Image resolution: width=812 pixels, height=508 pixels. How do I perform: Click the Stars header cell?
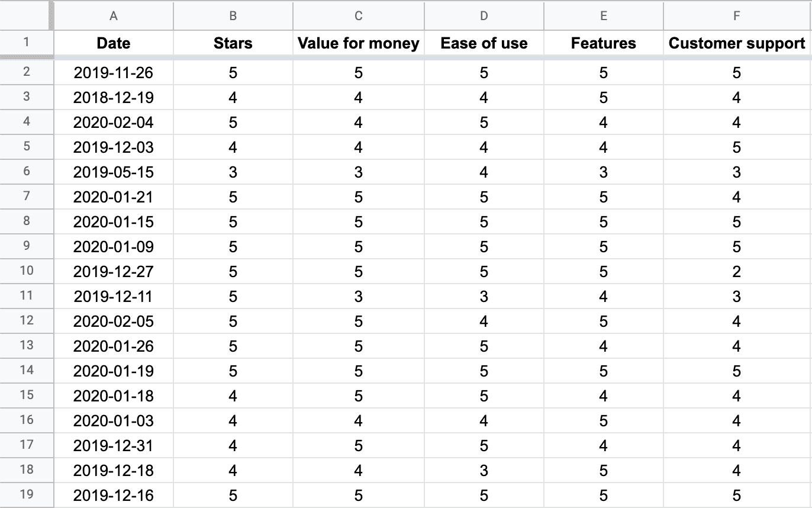pos(233,43)
